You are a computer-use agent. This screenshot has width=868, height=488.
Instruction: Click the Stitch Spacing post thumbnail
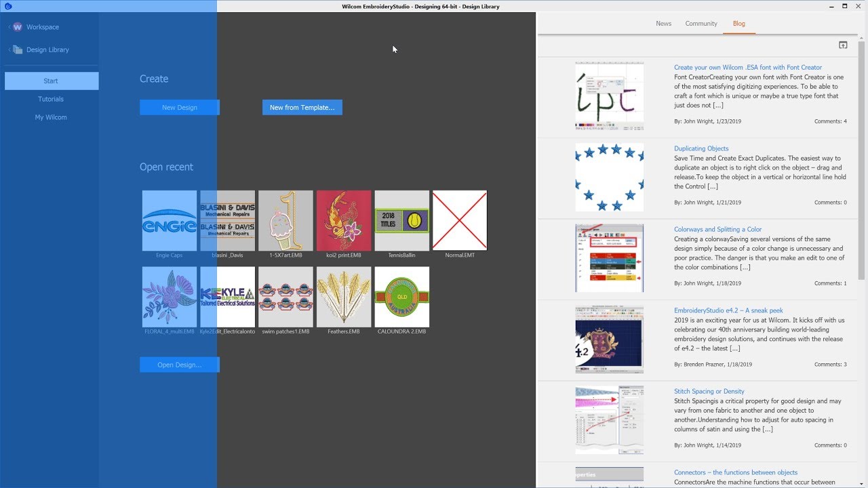pyautogui.click(x=610, y=420)
